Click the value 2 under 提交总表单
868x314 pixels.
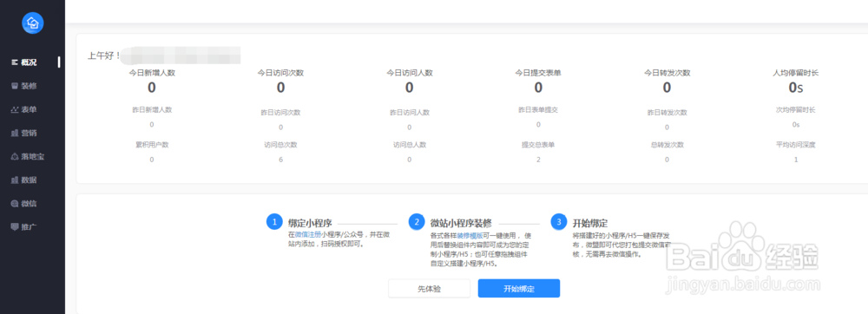point(538,160)
